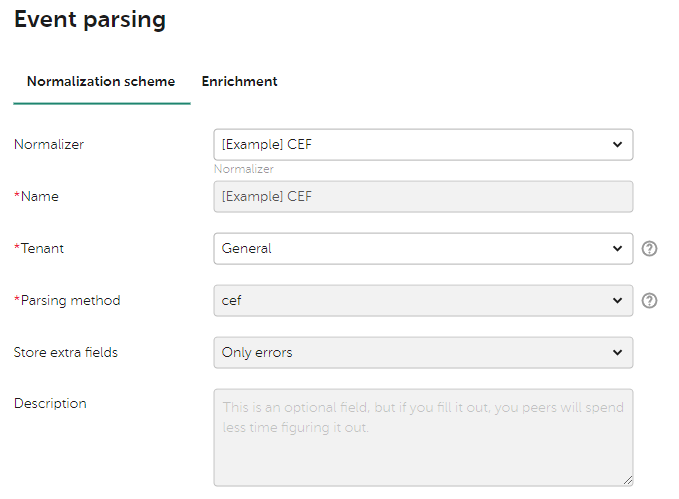Click inside the Description text area
This screenshot has width=679, height=499.
point(423,437)
